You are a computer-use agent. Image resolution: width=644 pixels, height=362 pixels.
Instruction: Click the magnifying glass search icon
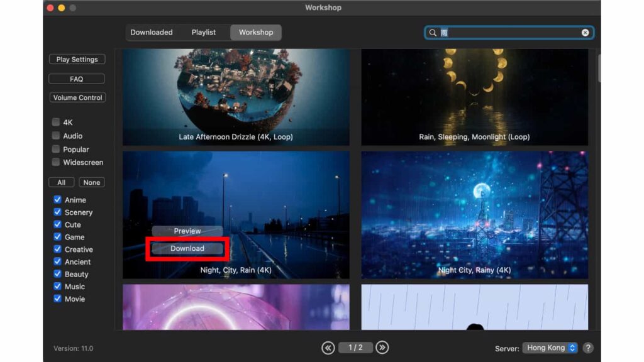click(432, 32)
